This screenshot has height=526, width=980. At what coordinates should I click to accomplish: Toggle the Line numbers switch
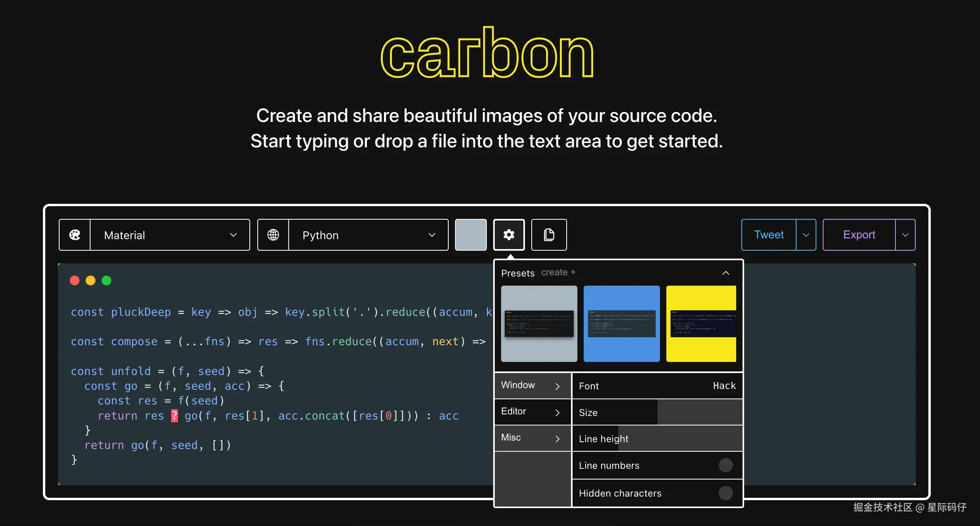tap(725, 465)
